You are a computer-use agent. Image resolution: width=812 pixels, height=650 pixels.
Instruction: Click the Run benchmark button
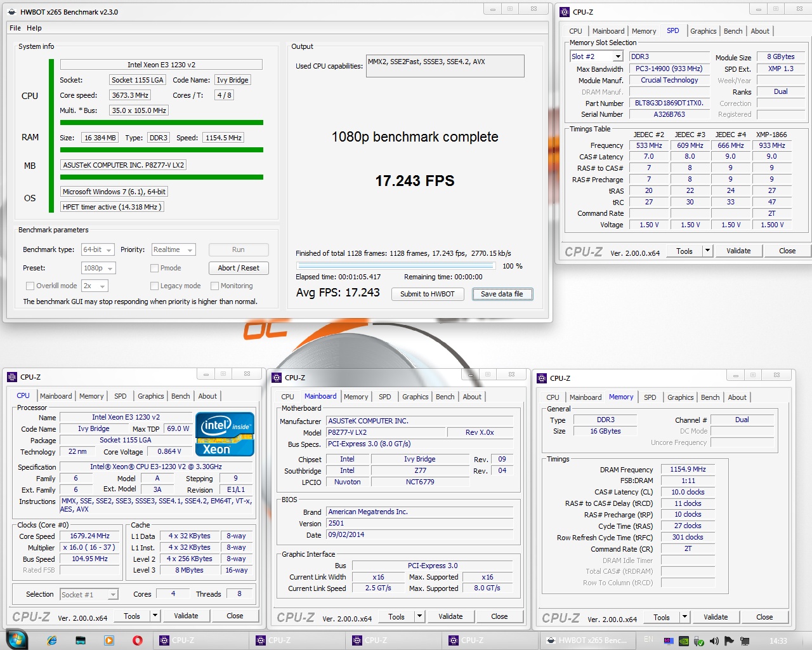coord(239,250)
